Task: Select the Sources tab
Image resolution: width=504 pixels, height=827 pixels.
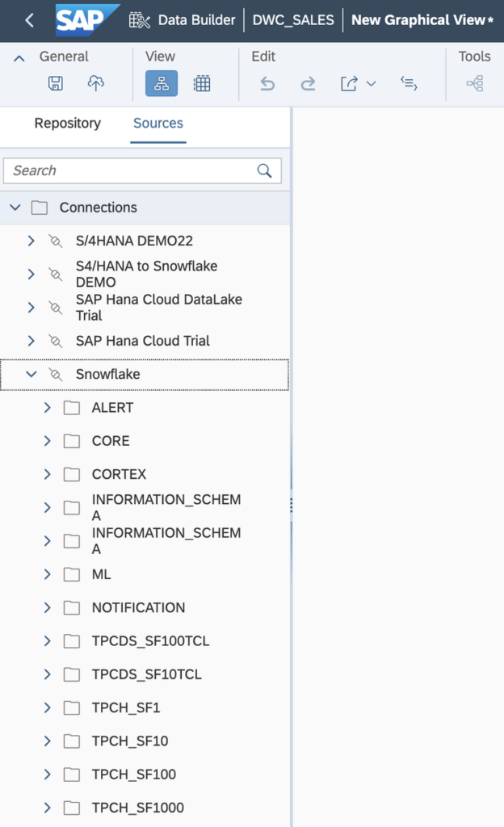Action: (158, 123)
